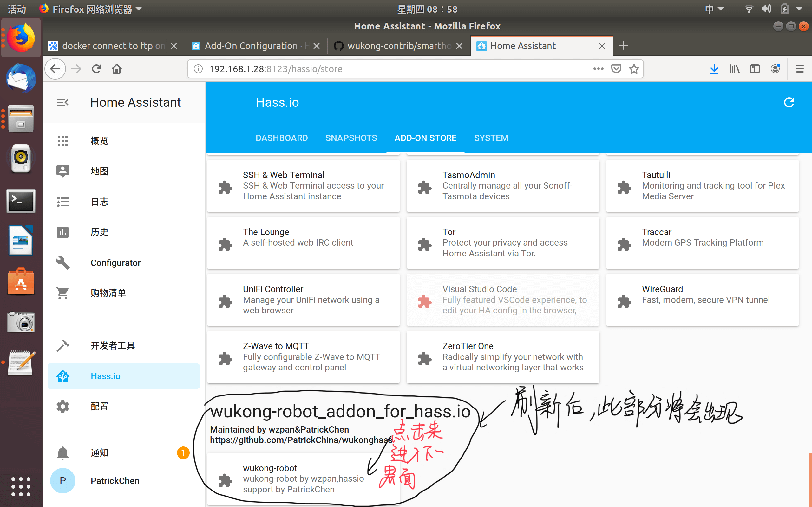
Task: Open Firefox hamburger menu
Action: point(800,69)
